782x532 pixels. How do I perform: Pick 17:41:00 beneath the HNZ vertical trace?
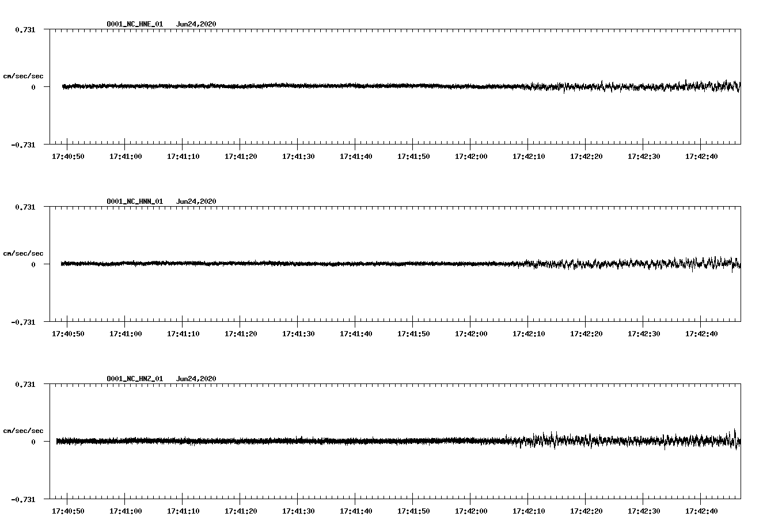pyautogui.click(x=126, y=511)
